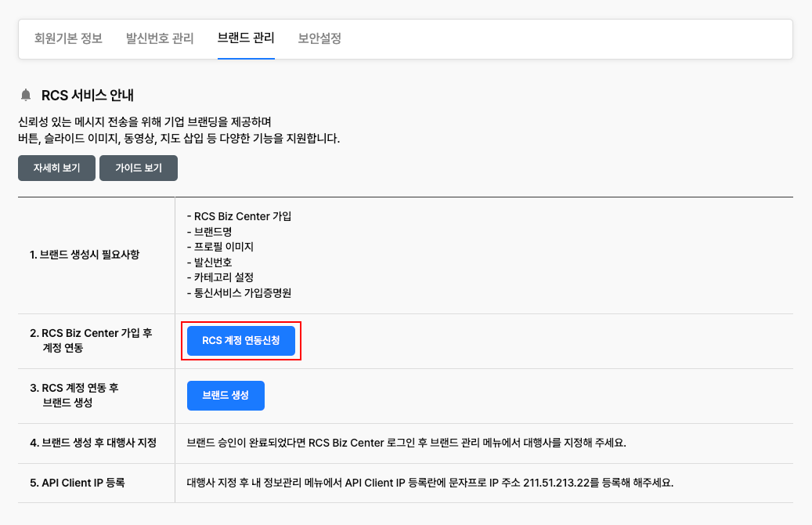Select the '4. 브랜드 생성 후 대행사 지정' label

[x=92, y=444]
